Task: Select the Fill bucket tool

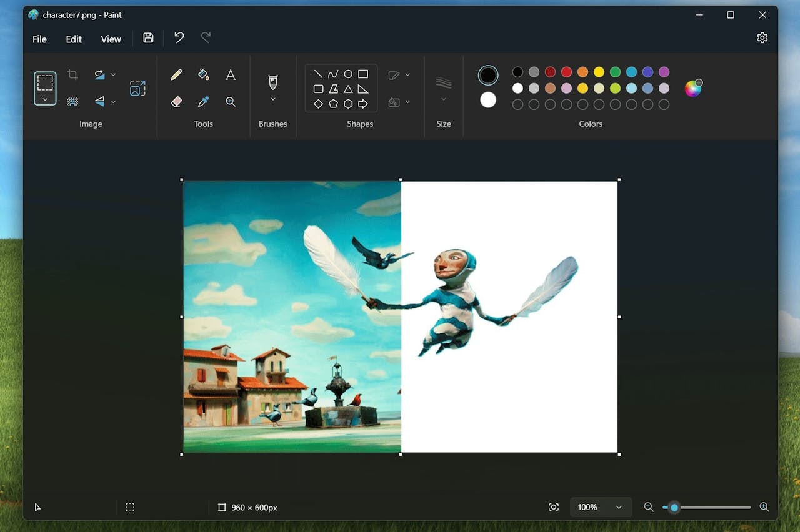Action: [x=203, y=75]
